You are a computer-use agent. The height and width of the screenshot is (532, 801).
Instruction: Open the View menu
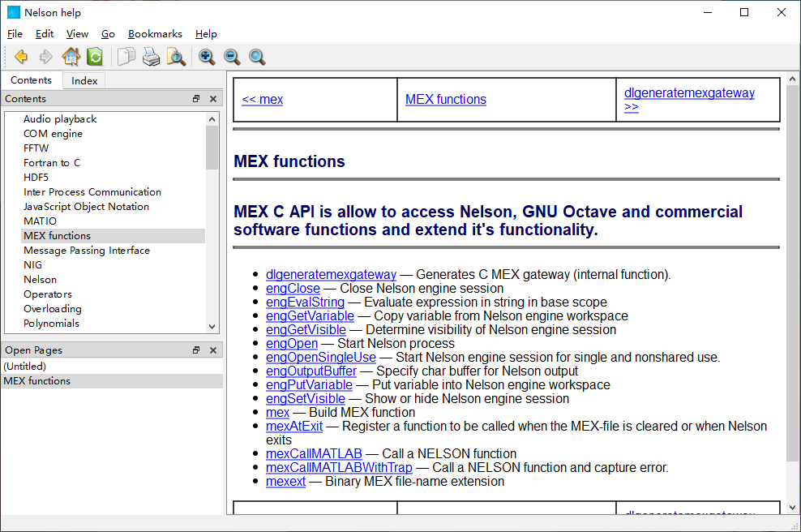click(x=77, y=34)
